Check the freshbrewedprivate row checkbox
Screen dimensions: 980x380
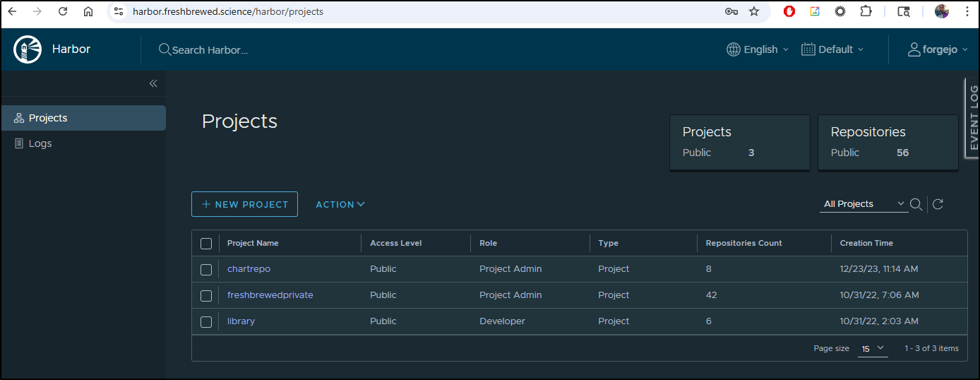[x=206, y=295]
